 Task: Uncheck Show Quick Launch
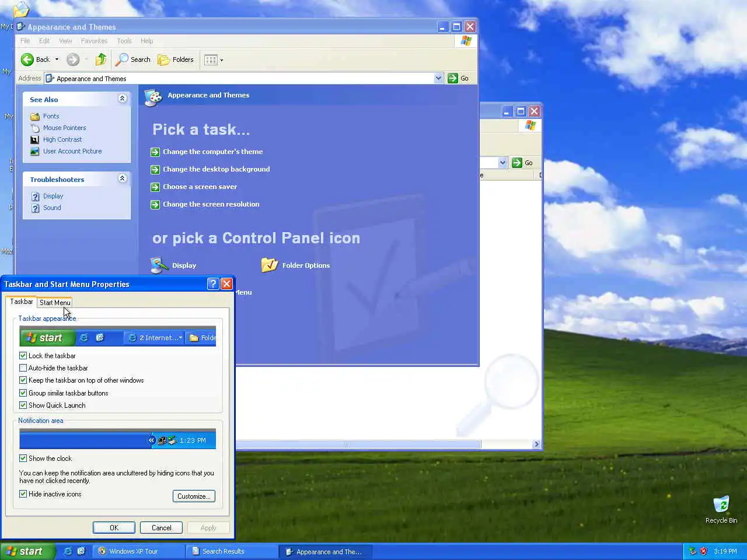tap(23, 405)
